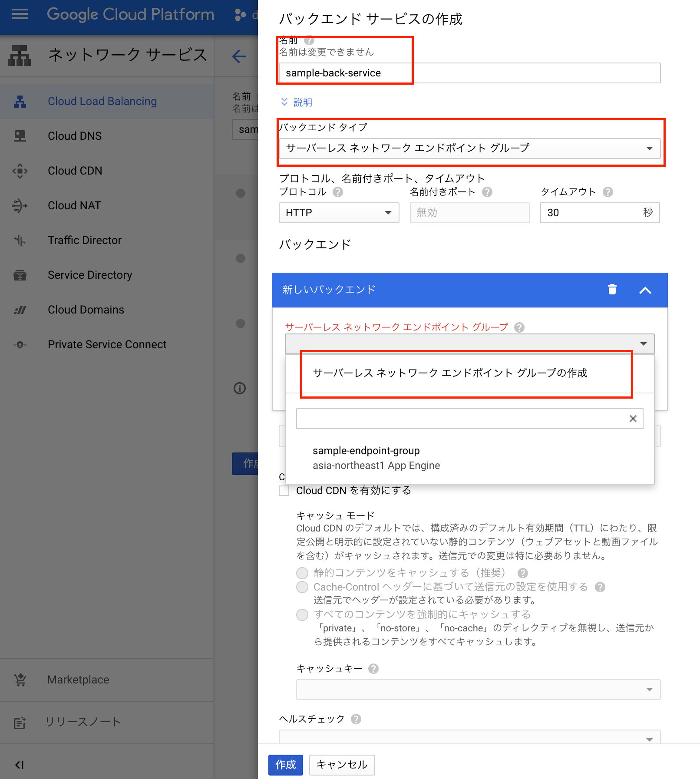Click the キャンセル button

[342, 765]
